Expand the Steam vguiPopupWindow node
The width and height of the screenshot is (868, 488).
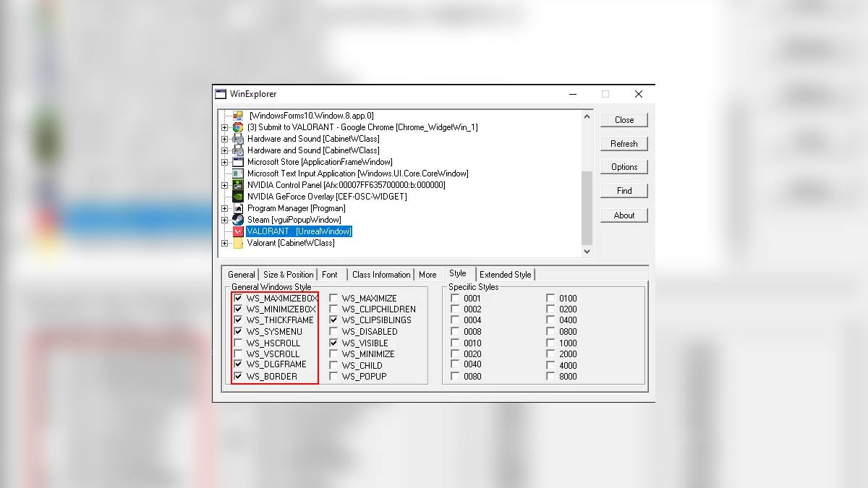(225, 220)
